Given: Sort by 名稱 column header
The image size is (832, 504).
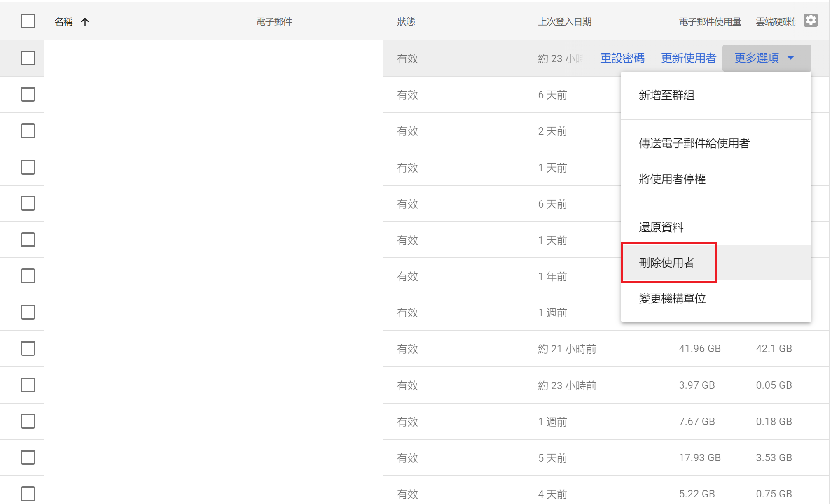Looking at the screenshot, I should pyautogui.click(x=63, y=22).
